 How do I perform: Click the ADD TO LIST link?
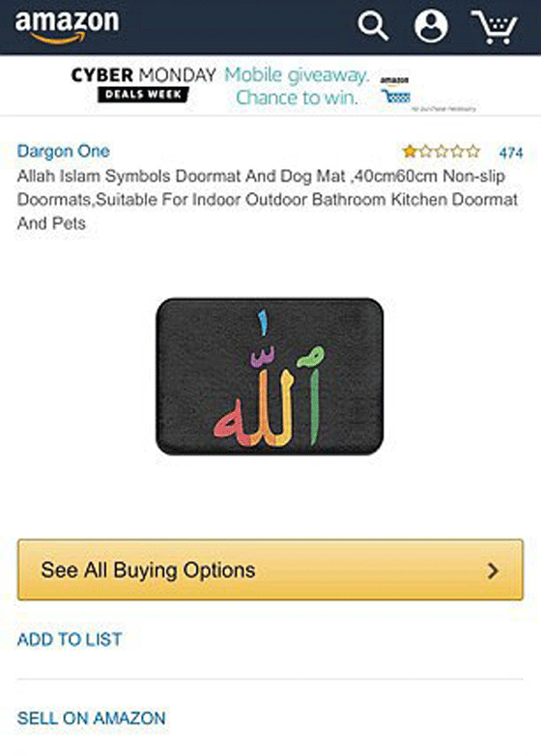70,640
